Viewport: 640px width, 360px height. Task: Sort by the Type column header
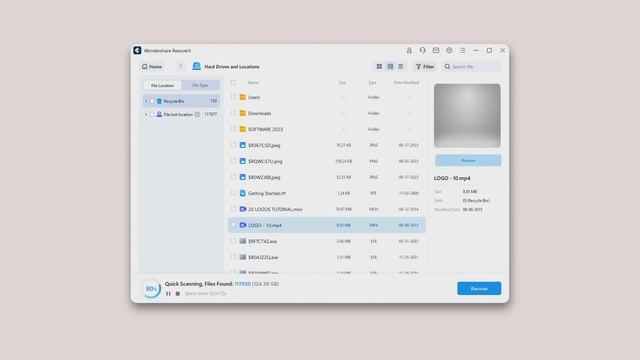coord(372,82)
